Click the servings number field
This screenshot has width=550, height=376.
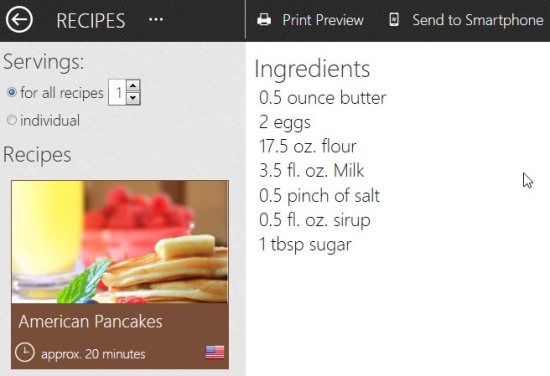point(118,93)
